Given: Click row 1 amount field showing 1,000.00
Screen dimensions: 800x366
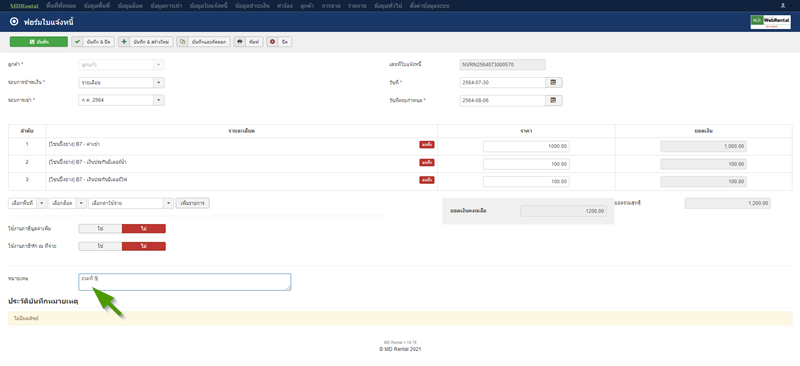Looking at the screenshot, I should click(x=704, y=147).
